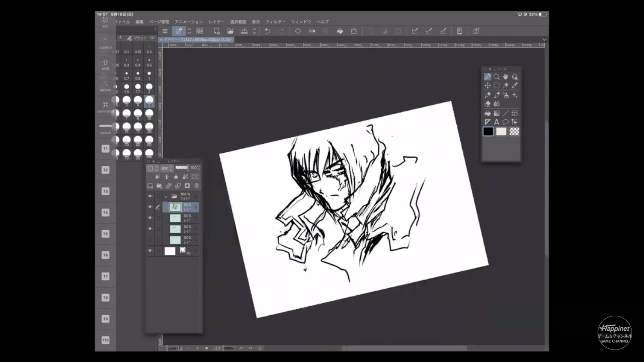
Task: Select the Balloon speech bubble tool
Action: coord(506,122)
